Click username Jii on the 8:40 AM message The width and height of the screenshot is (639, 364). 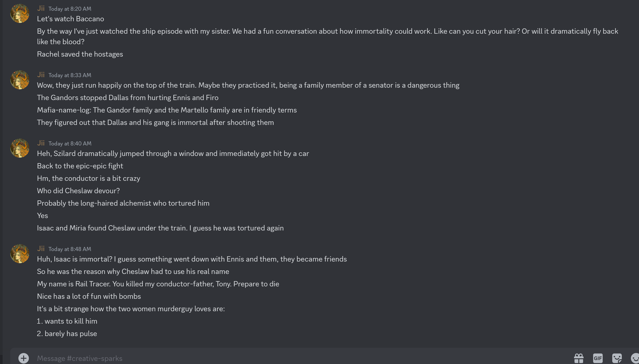pyautogui.click(x=41, y=143)
